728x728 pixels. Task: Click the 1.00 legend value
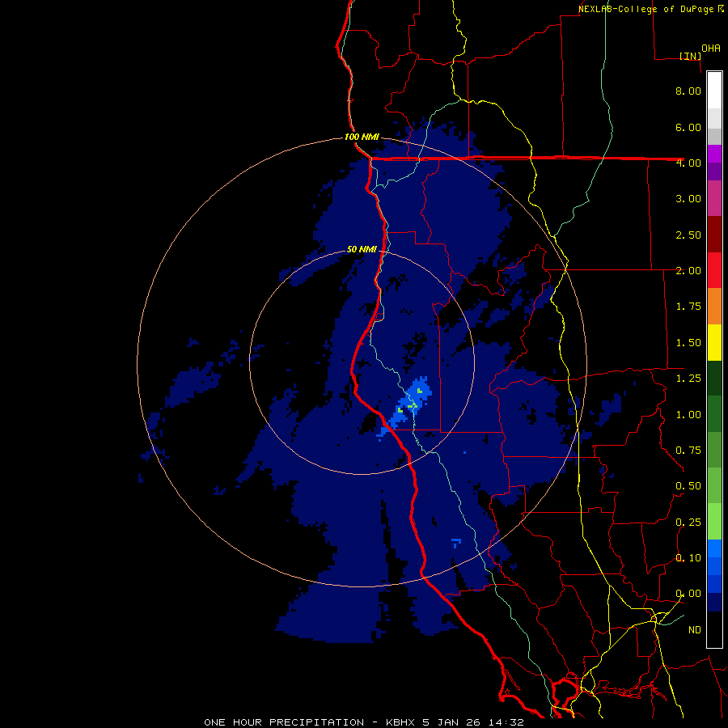coord(688,415)
